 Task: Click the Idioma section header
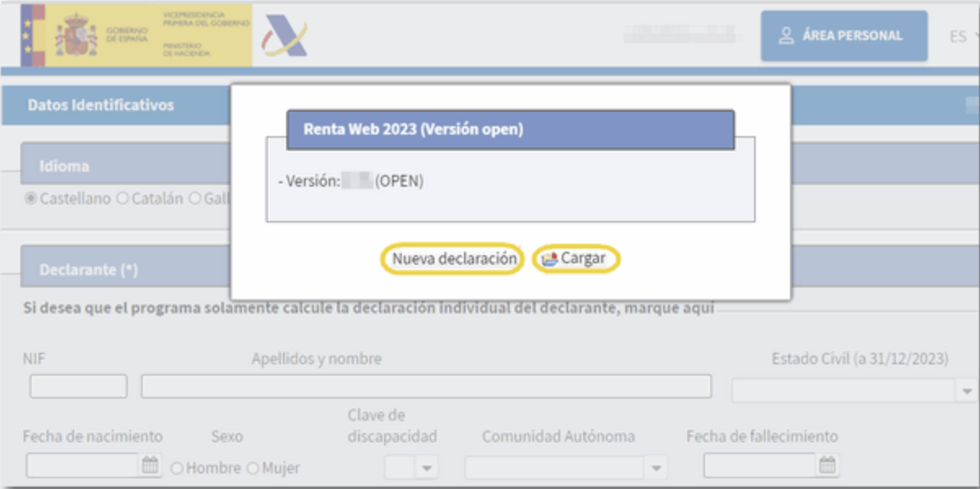tap(64, 166)
